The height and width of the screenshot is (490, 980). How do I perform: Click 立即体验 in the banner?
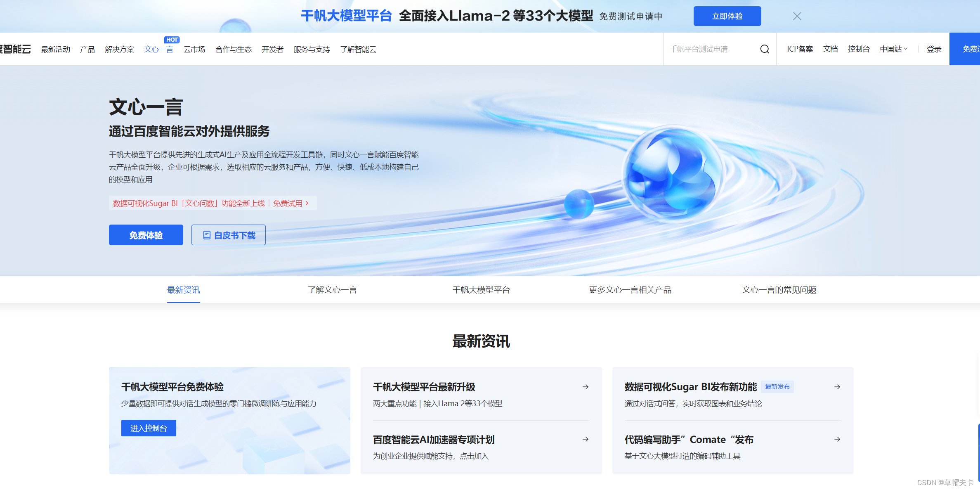click(727, 16)
